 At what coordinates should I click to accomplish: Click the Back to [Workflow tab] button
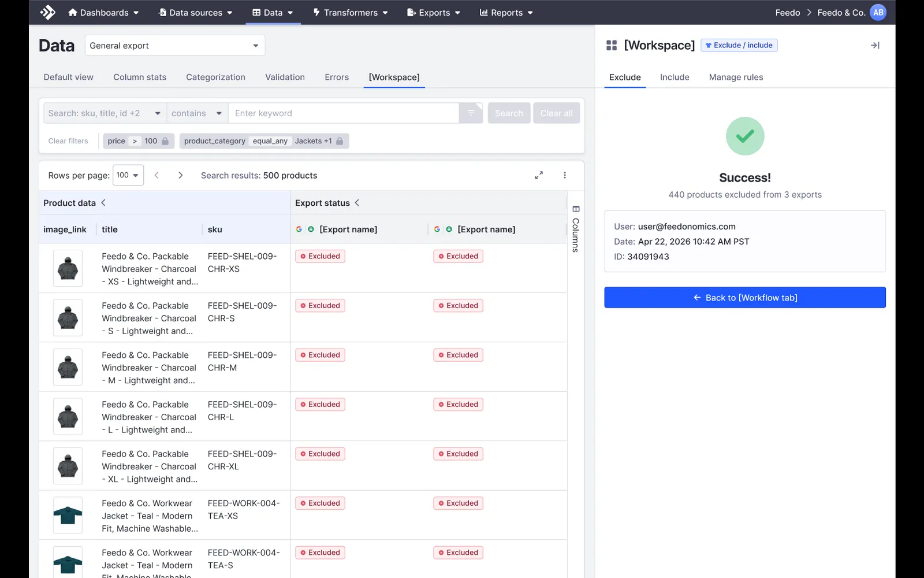coord(745,298)
